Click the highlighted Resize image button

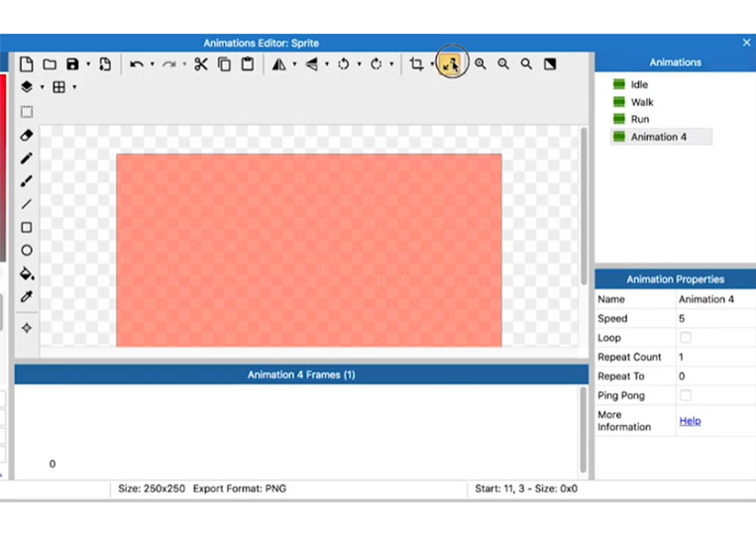click(451, 63)
